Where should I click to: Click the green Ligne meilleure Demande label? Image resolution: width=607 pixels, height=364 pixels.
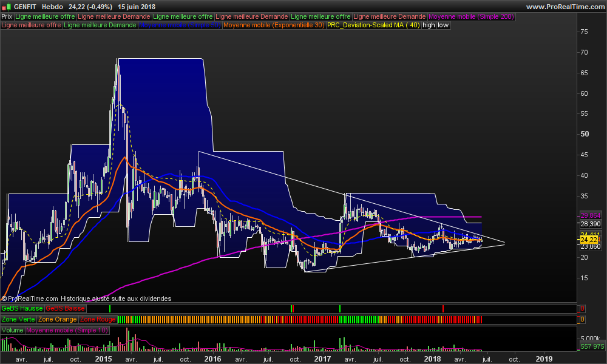pyautogui.click(x=100, y=25)
